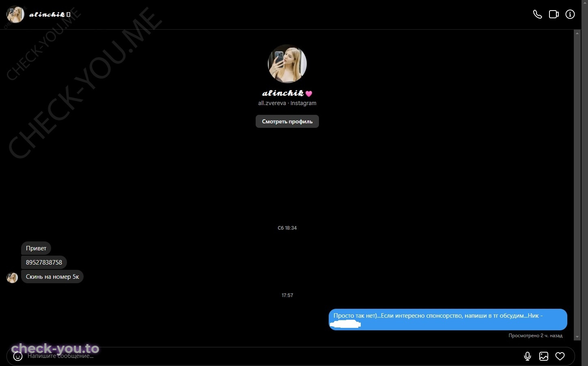Screen dimensions: 588x366
Task: Click the "Сб 18:34" timestamp
Action: (287, 228)
